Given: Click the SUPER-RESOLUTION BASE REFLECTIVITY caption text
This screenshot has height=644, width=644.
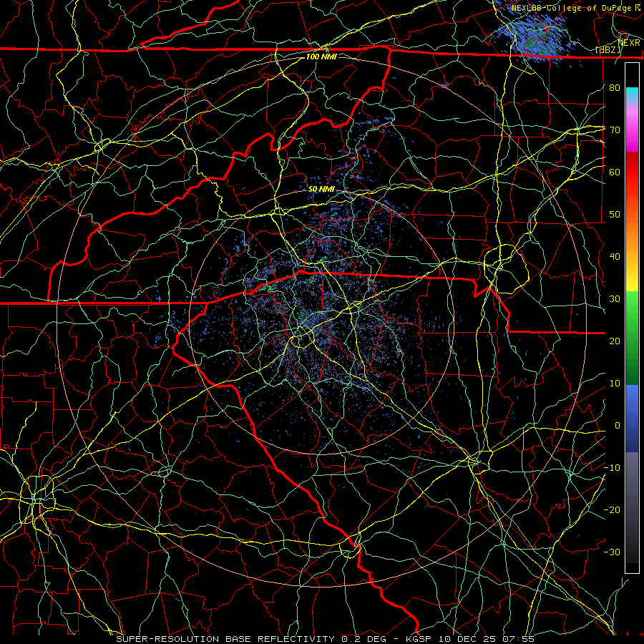Looking at the screenshot, I should (x=225, y=639).
